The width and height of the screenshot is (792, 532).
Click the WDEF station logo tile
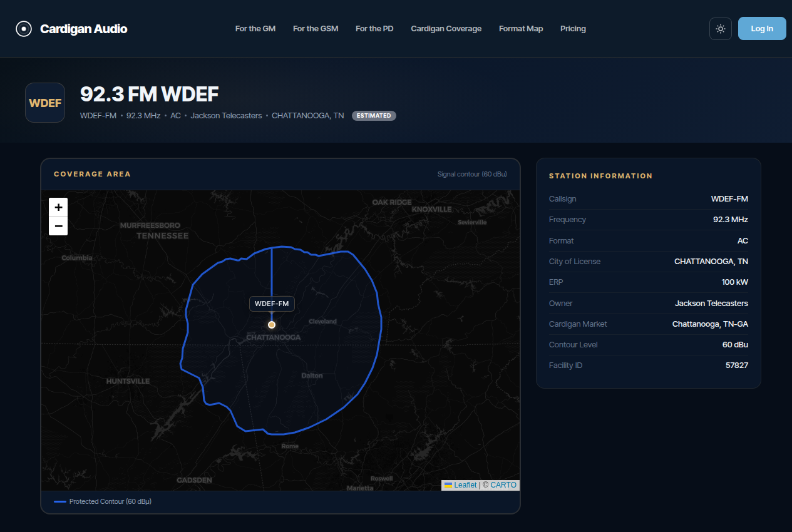pos(45,103)
